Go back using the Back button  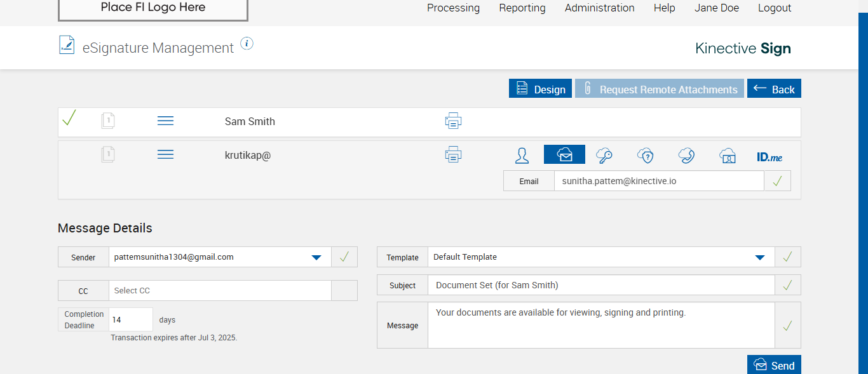(x=774, y=89)
